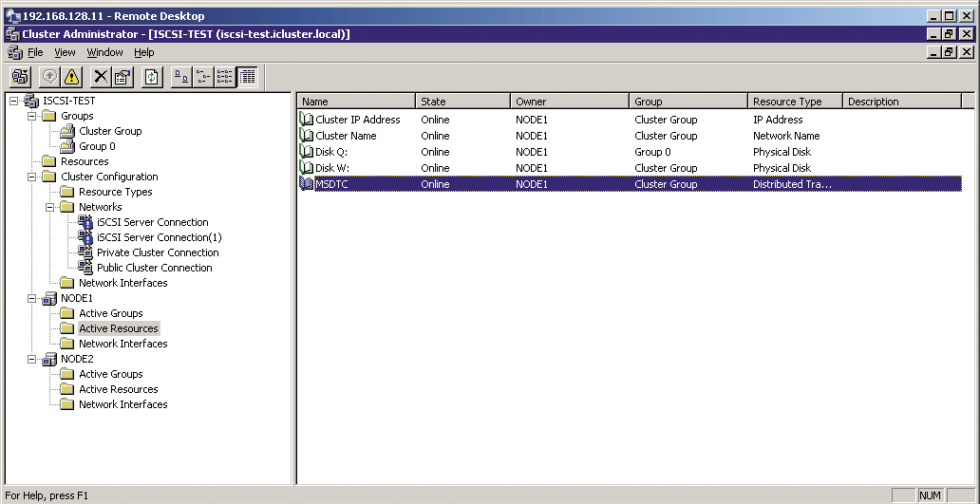This screenshot has width=980, height=504.
Task: Minimize the Remote Desktop window
Action: click(935, 16)
